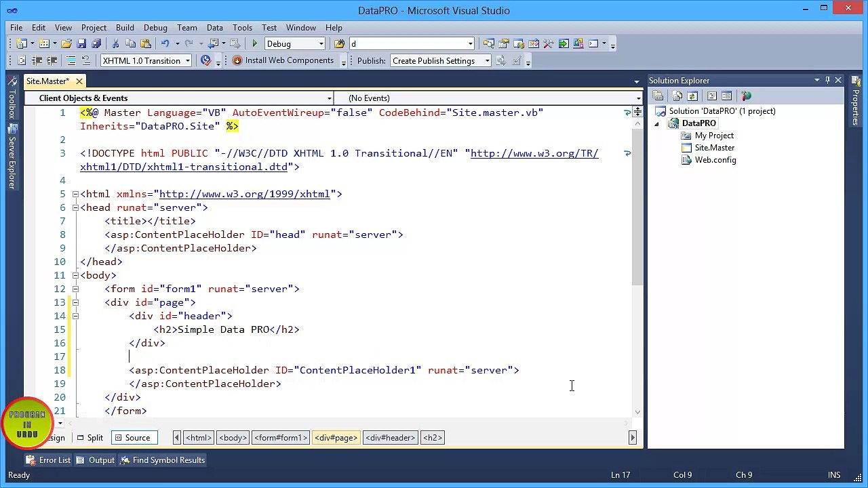This screenshot has width=868, height=488.
Task: Click the New Project toolbar icon
Action: tap(22, 43)
